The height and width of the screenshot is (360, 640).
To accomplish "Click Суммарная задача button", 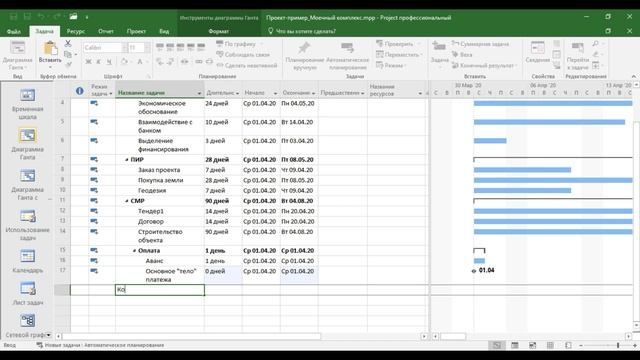I will [x=480, y=44].
